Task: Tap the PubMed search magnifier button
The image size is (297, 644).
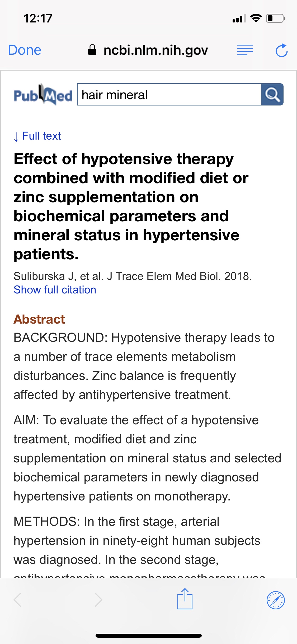Action: 272,95
